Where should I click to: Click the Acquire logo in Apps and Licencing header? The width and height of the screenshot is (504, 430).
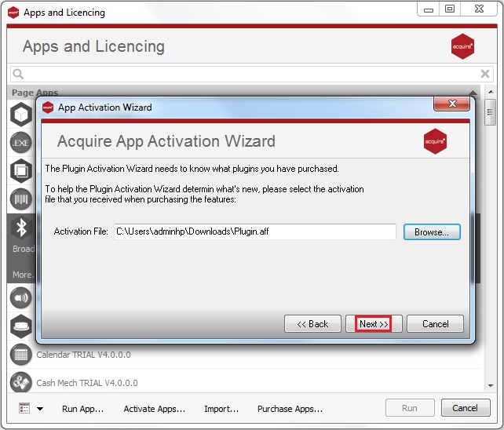(462, 46)
